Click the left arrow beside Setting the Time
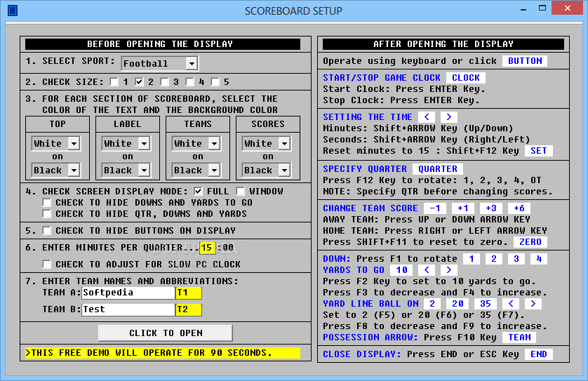This screenshot has width=588, height=381. coord(427,117)
